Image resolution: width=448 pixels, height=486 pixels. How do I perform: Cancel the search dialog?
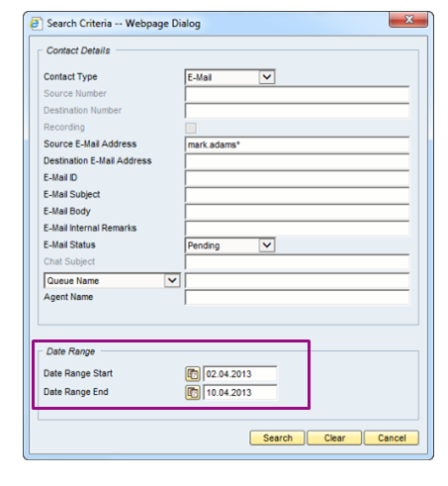(392, 438)
